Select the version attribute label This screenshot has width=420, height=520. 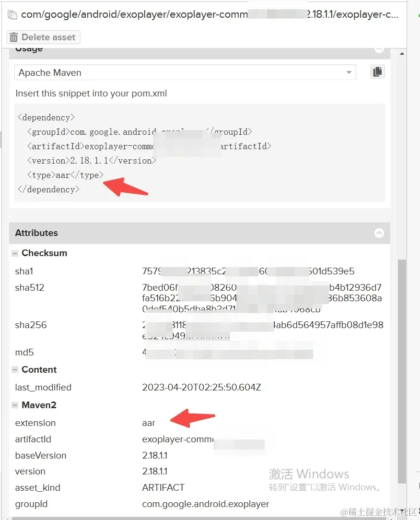[x=30, y=471]
